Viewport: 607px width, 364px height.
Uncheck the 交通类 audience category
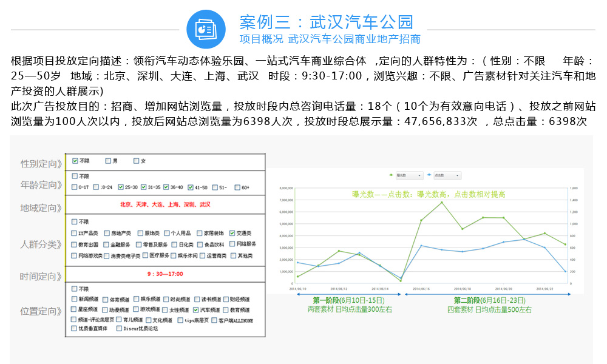point(232,233)
